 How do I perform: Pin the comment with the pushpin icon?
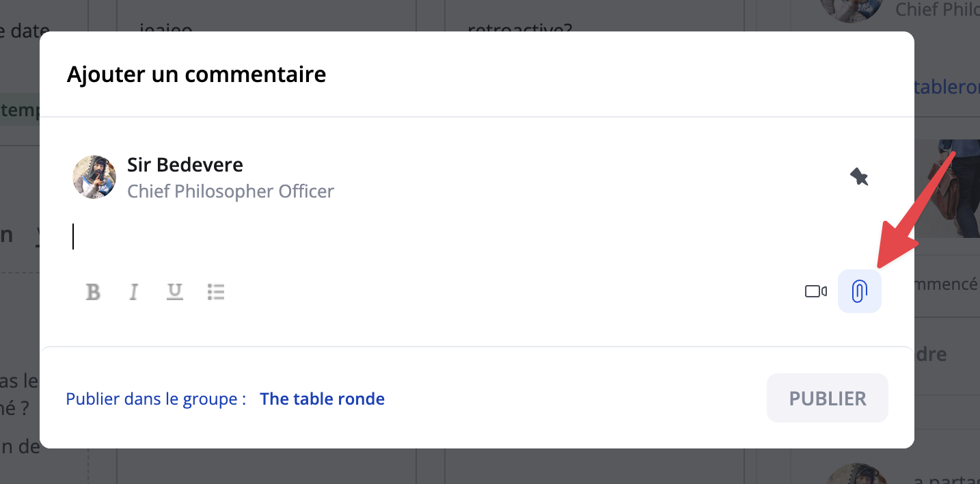(859, 177)
